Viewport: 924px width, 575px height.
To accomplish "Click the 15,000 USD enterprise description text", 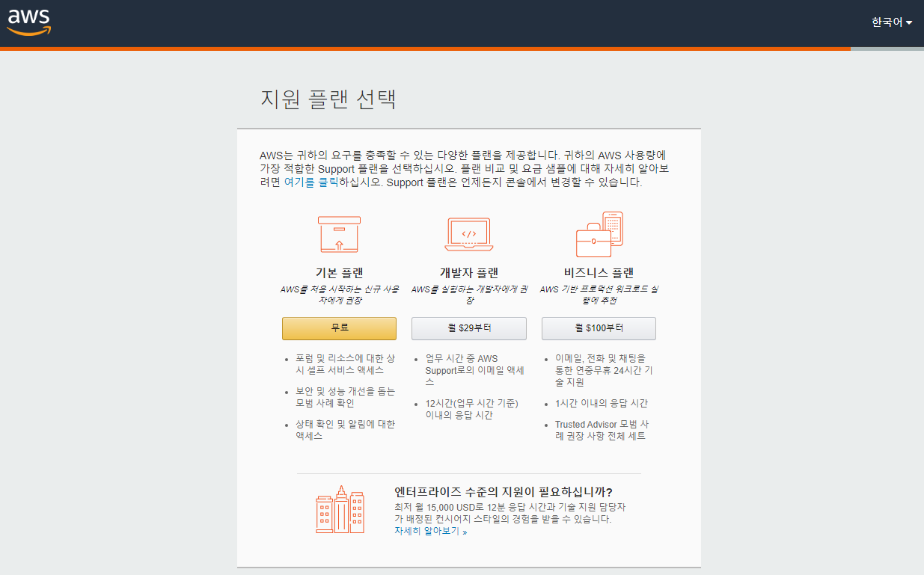I will 510,513.
